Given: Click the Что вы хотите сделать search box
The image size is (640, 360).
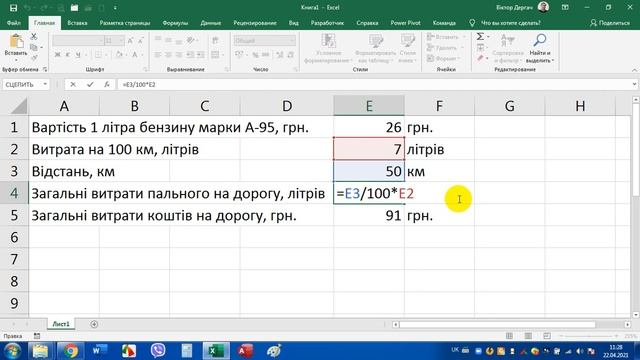Looking at the screenshot, I should point(510,23).
